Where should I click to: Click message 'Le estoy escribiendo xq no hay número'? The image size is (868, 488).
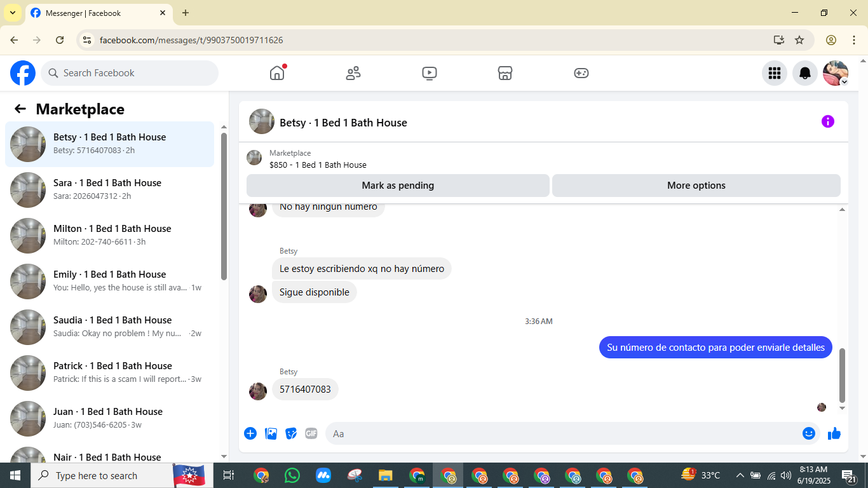click(x=362, y=269)
